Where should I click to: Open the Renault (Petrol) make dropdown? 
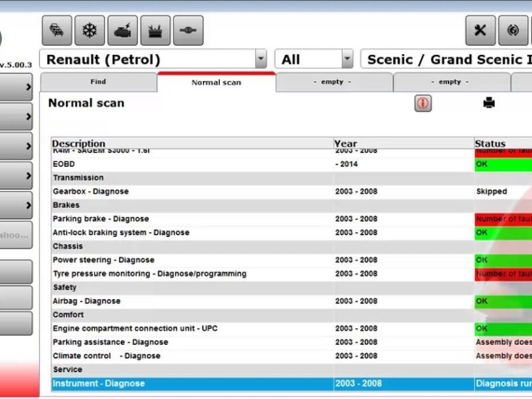click(x=261, y=60)
